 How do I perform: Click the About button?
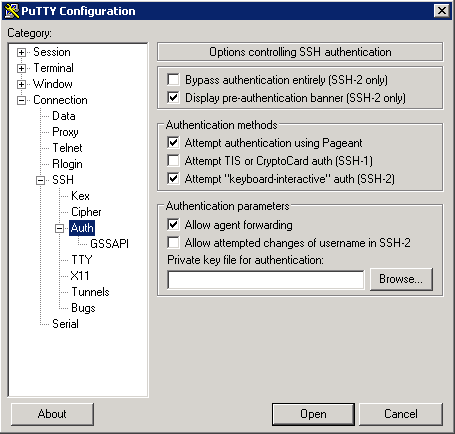point(52,414)
